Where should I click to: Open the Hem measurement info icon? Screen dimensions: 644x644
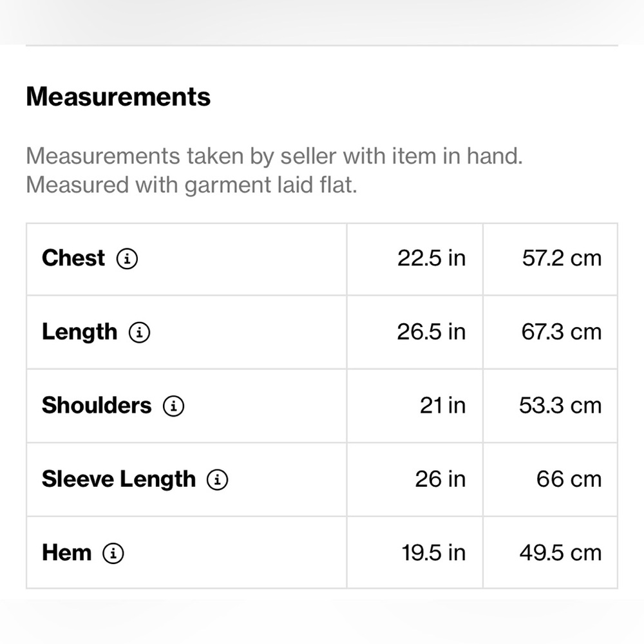click(113, 553)
